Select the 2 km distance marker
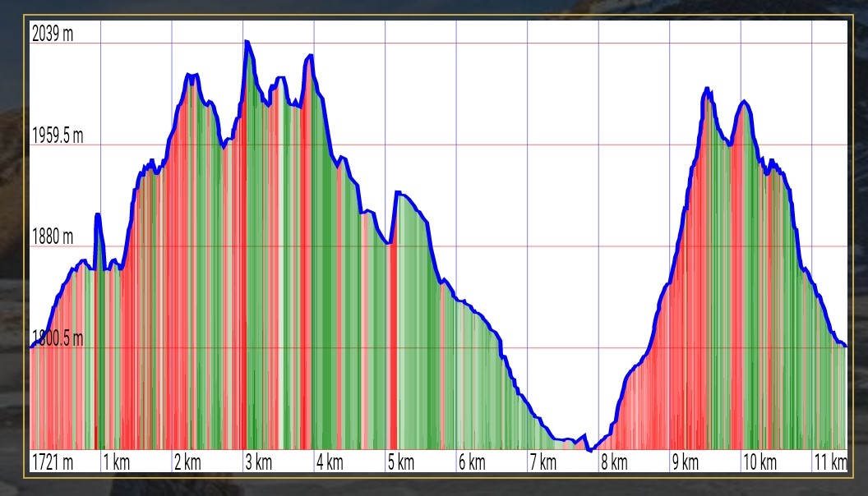The image size is (868, 496). pos(187,462)
